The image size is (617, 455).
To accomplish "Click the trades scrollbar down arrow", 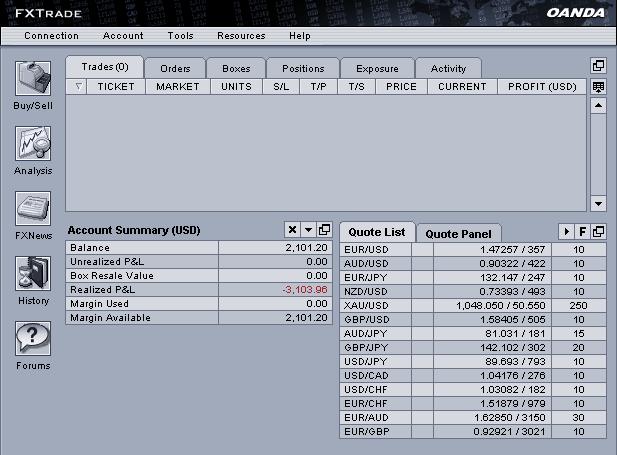I will [598, 203].
